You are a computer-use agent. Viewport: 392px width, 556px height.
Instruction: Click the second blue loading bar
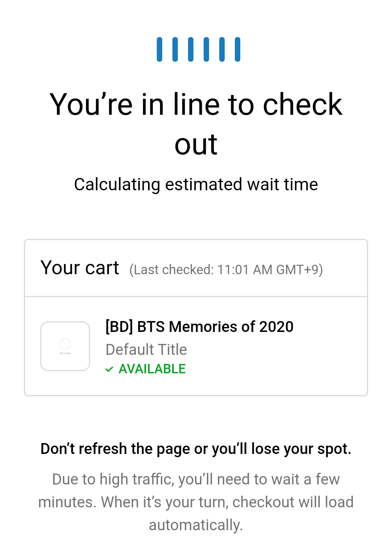175,49
